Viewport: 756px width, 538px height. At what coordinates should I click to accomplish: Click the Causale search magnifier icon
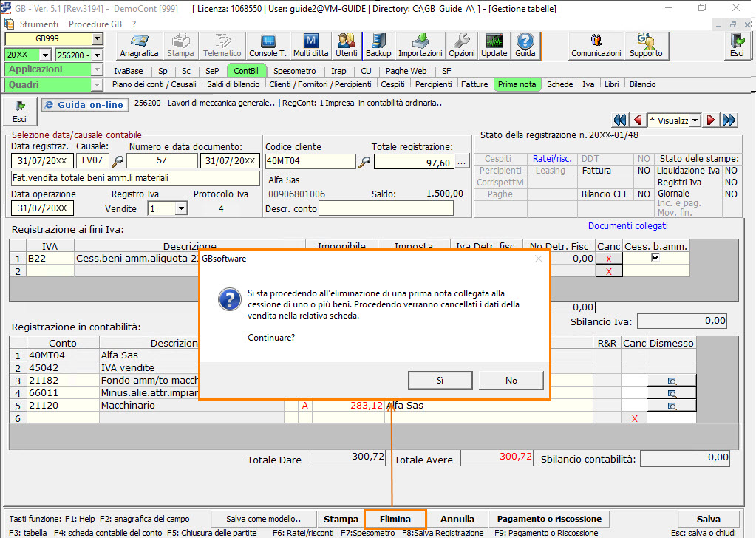118,162
